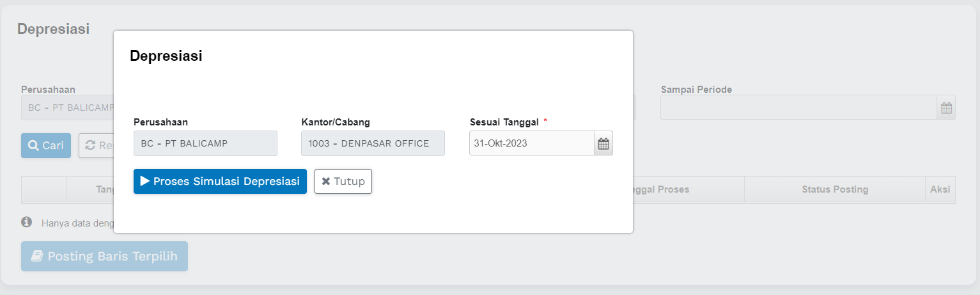Click the partially hidden Reset button
The height and width of the screenshot is (295, 980).
pos(96,145)
